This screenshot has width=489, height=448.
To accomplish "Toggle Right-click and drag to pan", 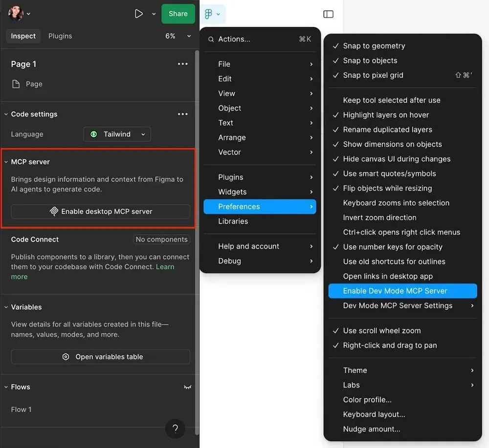I will (x=402, y=345).
